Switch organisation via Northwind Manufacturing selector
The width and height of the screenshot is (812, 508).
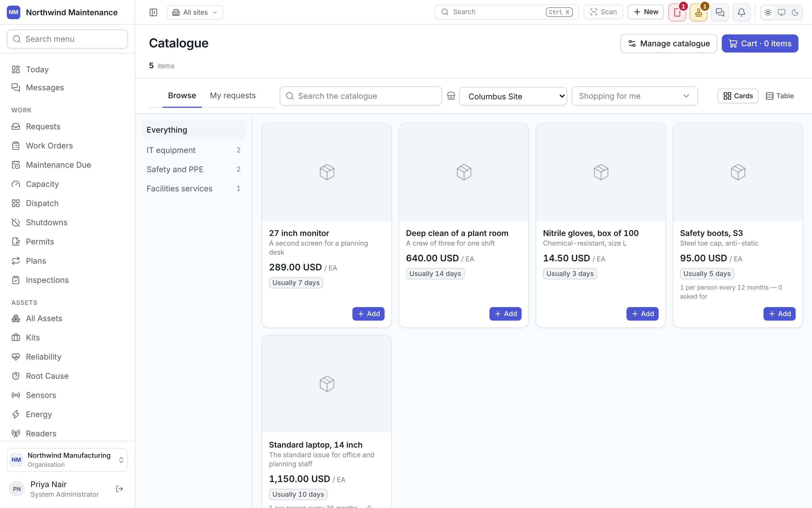[x=67, y=460]
